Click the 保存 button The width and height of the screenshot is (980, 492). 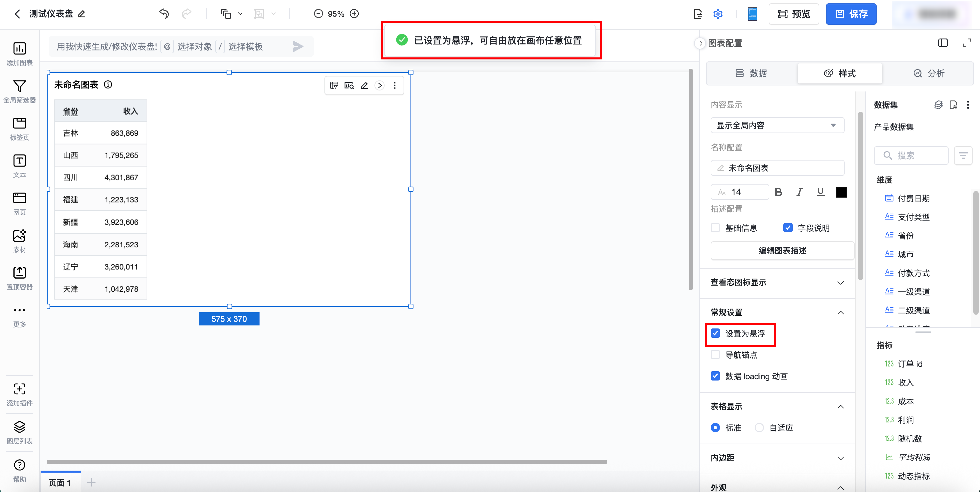(851, 14)
